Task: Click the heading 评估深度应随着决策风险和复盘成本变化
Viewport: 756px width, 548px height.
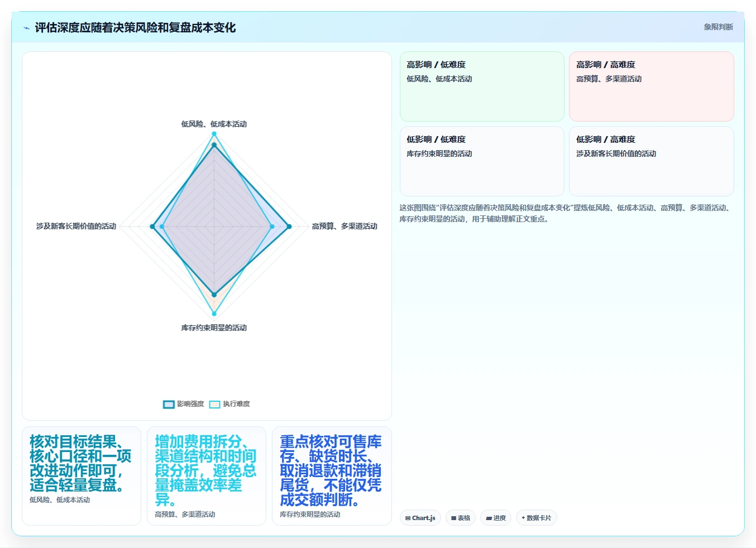Action: [x=135, y=27]
